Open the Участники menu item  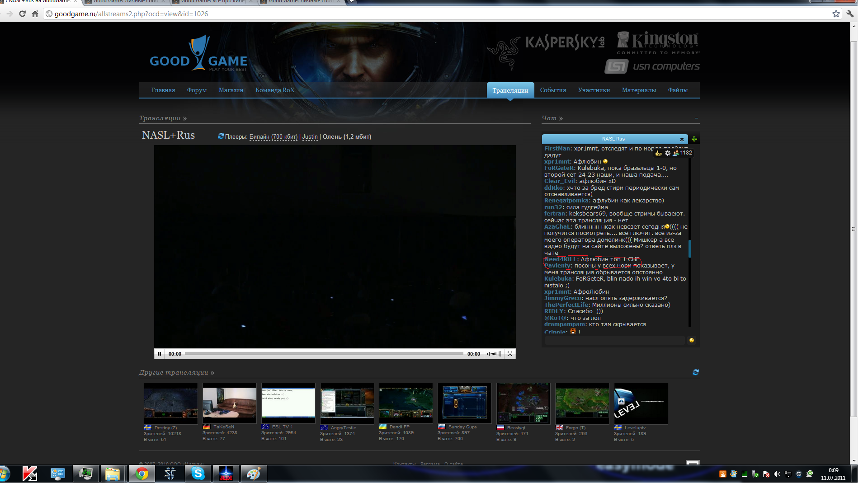tap(594, 90)
